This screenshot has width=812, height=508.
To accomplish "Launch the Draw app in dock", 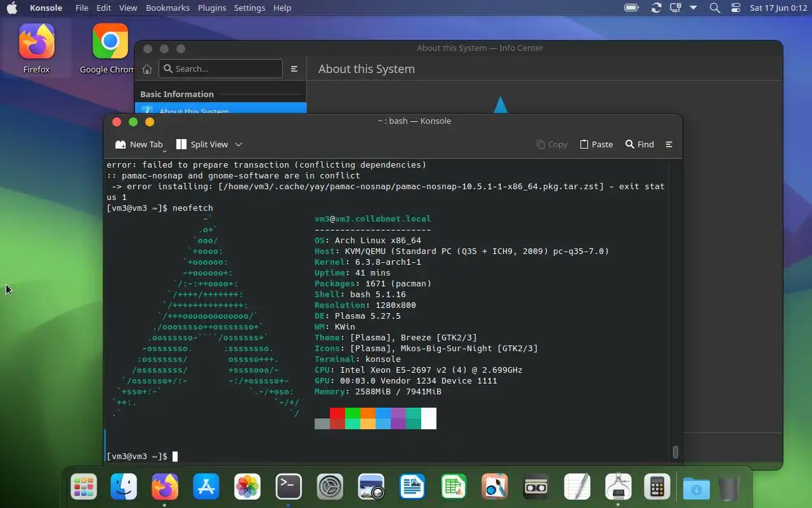I will (495, 487).
